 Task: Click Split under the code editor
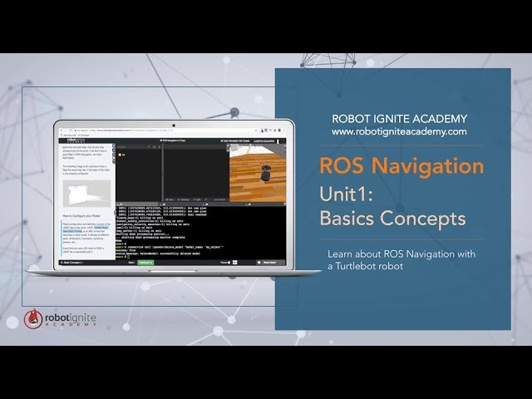coord(197,199)
